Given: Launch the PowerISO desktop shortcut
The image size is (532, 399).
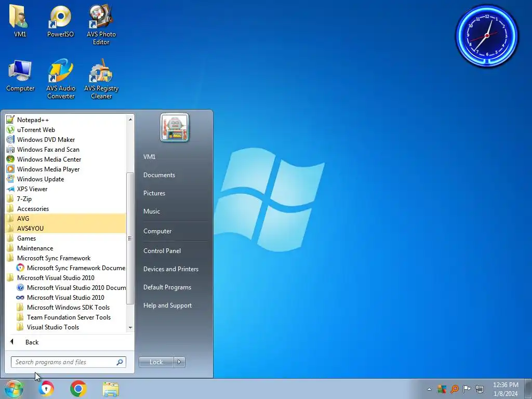Looking at the screenshot, I should [x=60, y=20].
